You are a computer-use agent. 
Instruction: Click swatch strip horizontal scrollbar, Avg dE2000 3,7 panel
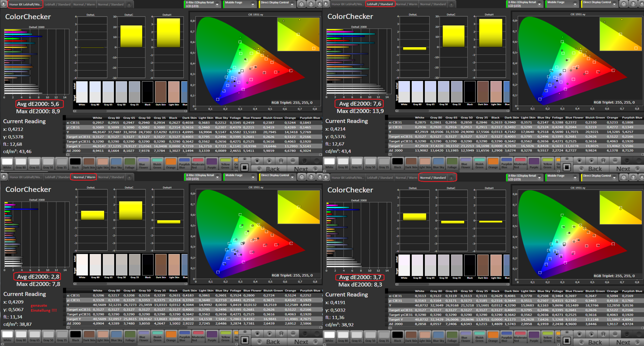coord(452,284)
